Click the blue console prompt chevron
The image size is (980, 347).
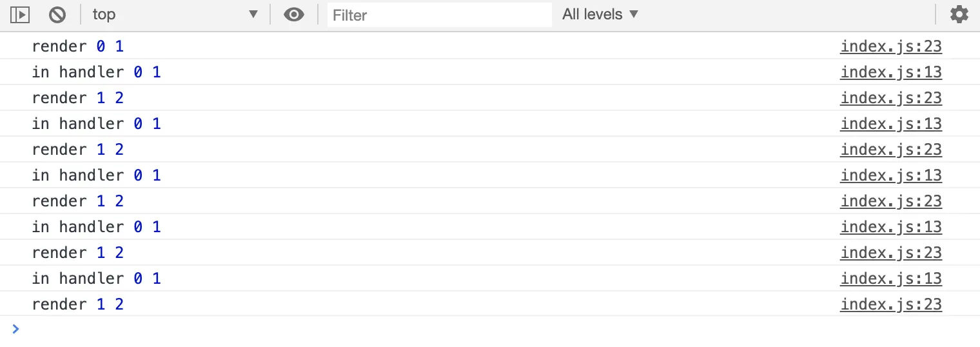click(16, 329)
